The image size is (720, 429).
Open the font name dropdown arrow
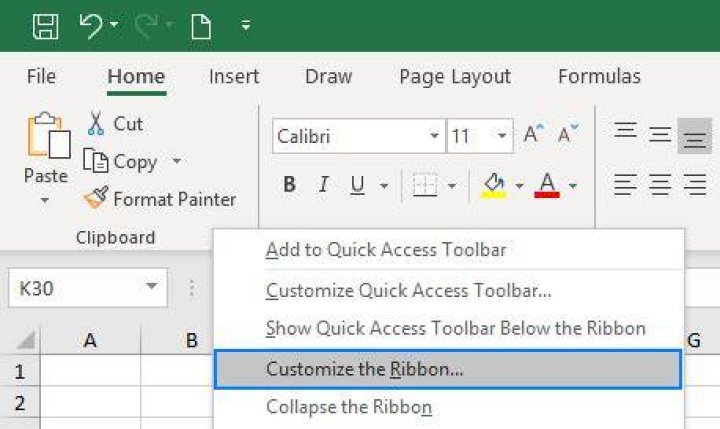(434, 136)
